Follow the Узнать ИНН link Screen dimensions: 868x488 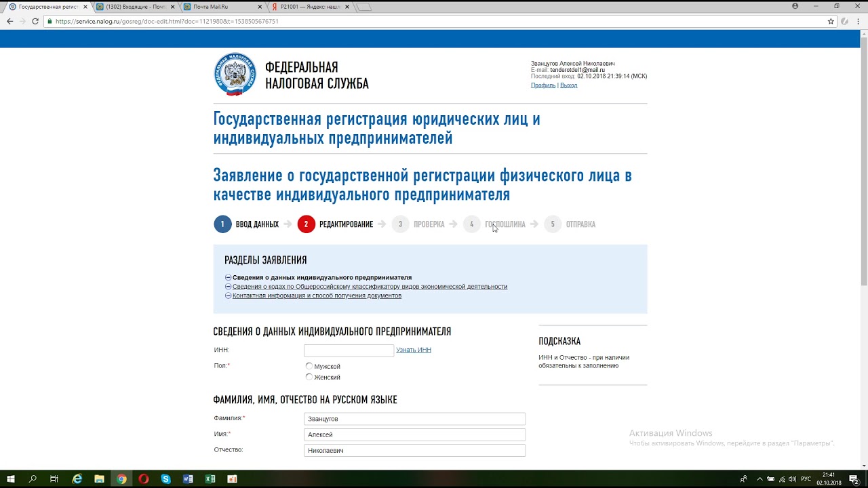[x=414, y=350]
